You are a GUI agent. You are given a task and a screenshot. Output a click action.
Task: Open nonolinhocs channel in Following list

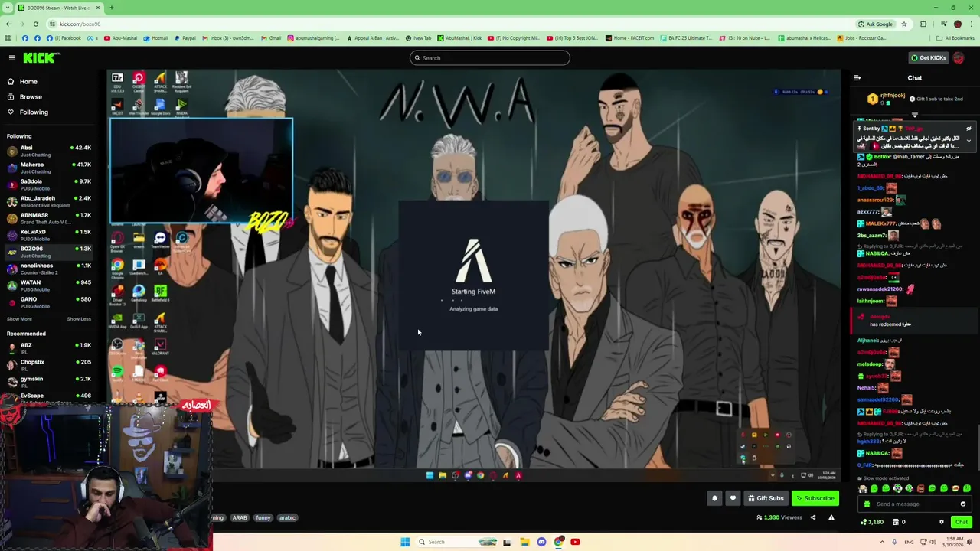tap(49, 269)
